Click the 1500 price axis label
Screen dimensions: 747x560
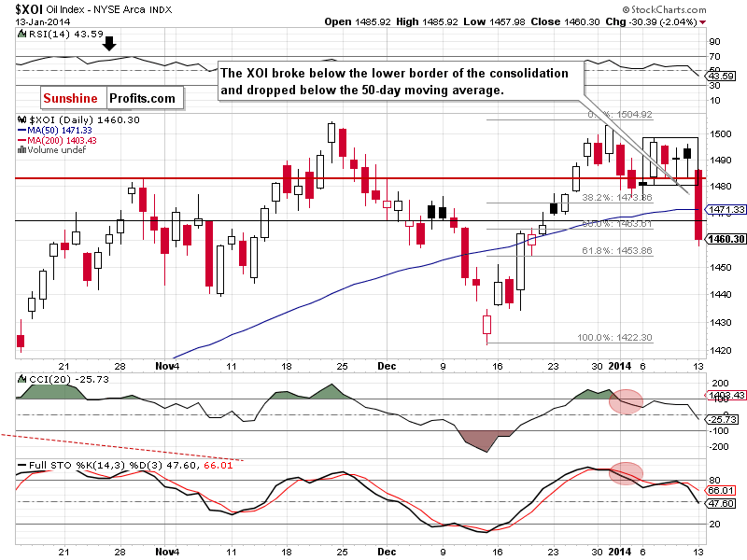tap(720, 133)
